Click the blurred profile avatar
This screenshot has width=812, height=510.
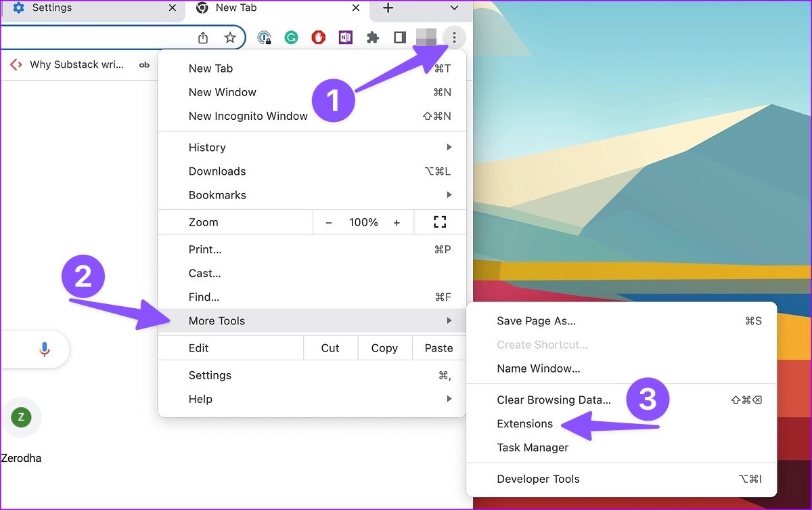click(x=426, y=38)
